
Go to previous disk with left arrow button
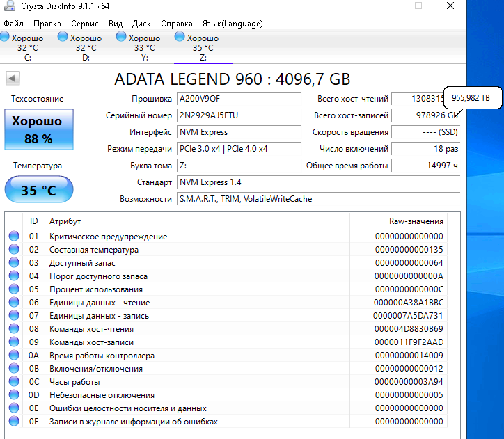13,78
